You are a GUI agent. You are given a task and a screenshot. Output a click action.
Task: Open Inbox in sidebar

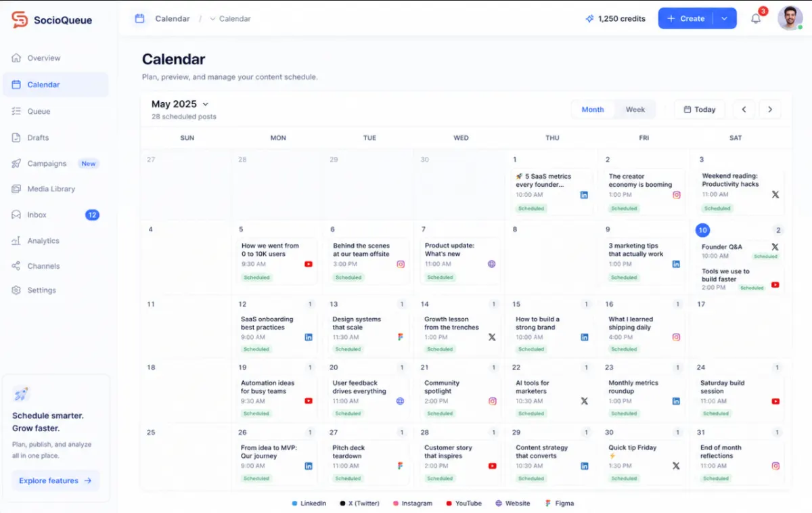pos(55,215)
